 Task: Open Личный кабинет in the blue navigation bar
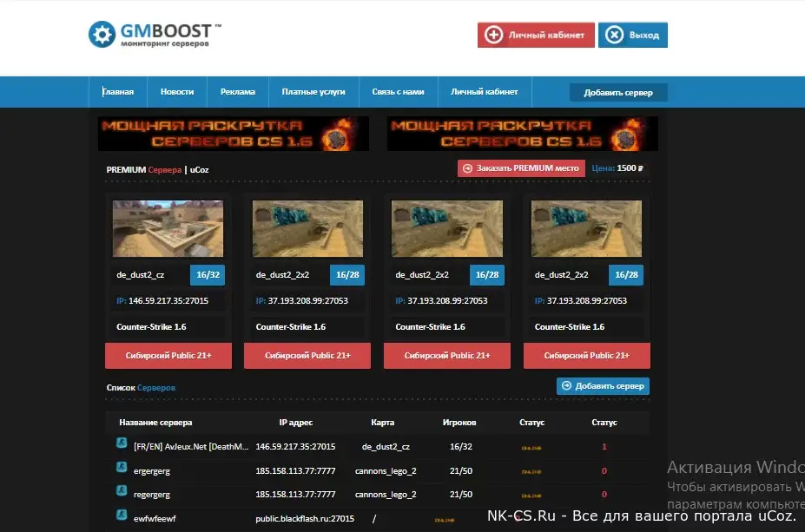[485, 92]
